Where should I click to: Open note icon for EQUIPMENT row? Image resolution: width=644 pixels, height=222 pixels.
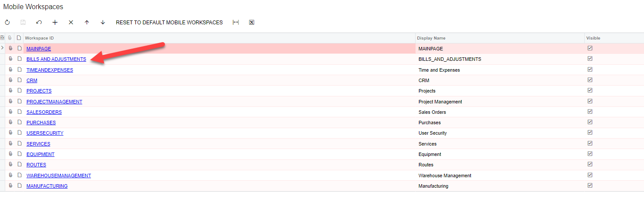click(x=19, y=154)
